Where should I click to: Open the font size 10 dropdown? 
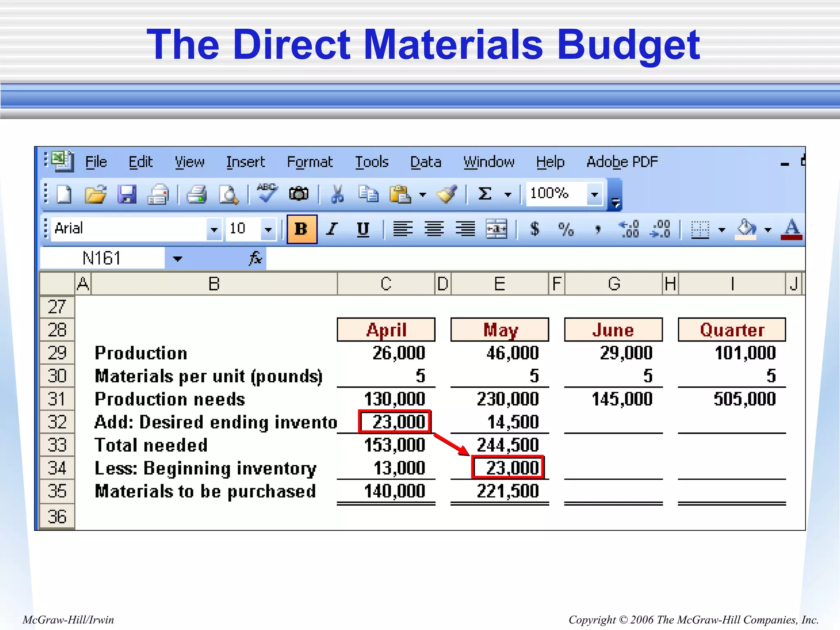coord(268,229)
